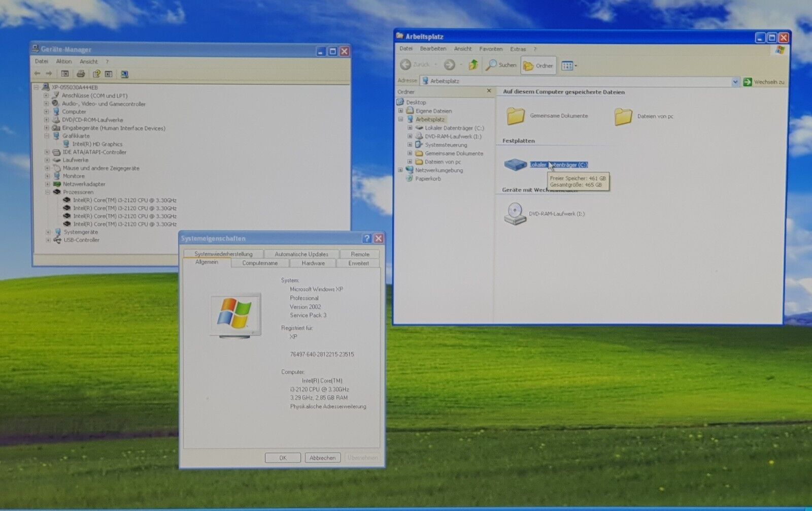Expand the USB-Controller tree node
Image resolution: width=812 pixels, height=511 pixels.
pos(48,240)
